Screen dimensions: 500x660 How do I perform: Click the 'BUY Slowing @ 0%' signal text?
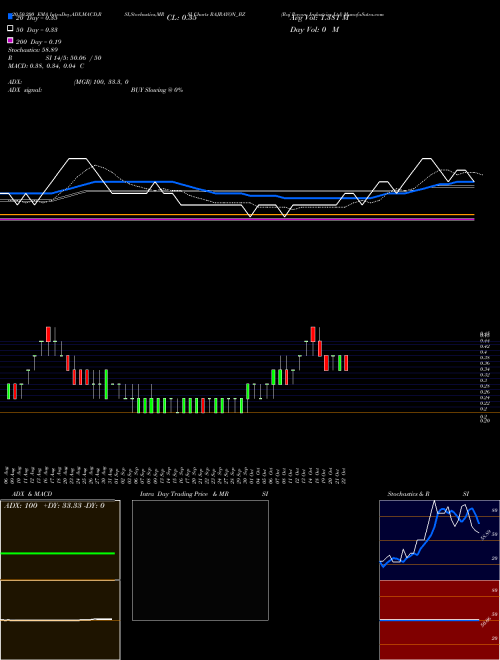click(157, 90)
